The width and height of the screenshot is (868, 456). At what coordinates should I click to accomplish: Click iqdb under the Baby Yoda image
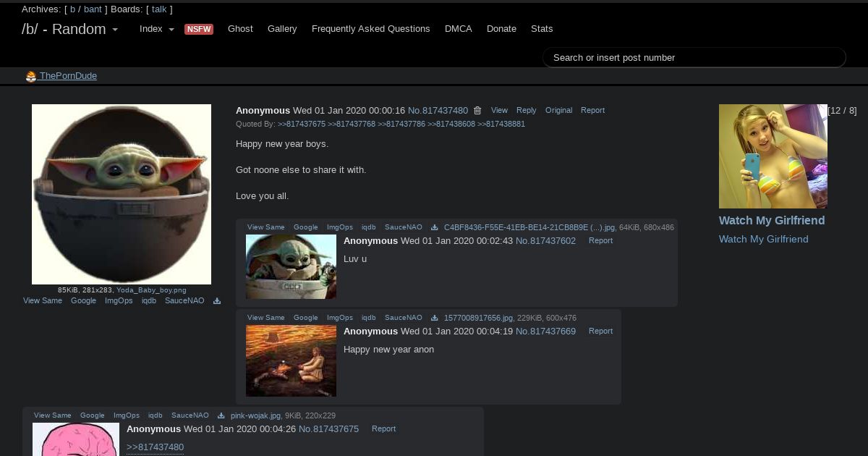click(149, 301)
